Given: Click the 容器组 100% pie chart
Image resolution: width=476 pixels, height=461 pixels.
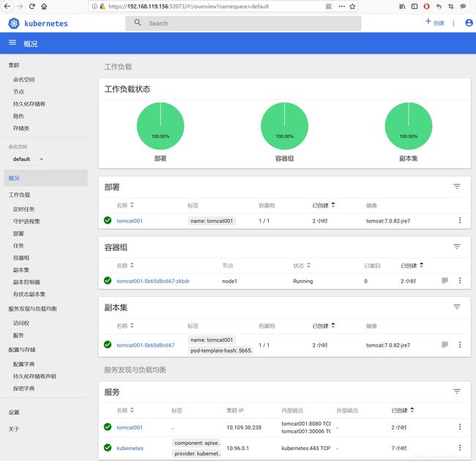Looking at the screenshot, I should [284, 126].
